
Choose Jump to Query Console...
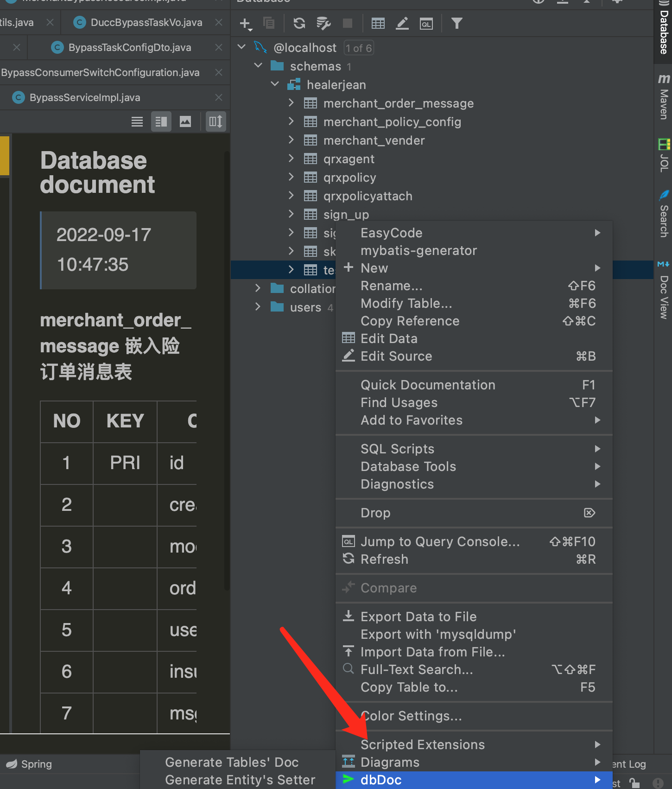point(474,541)
